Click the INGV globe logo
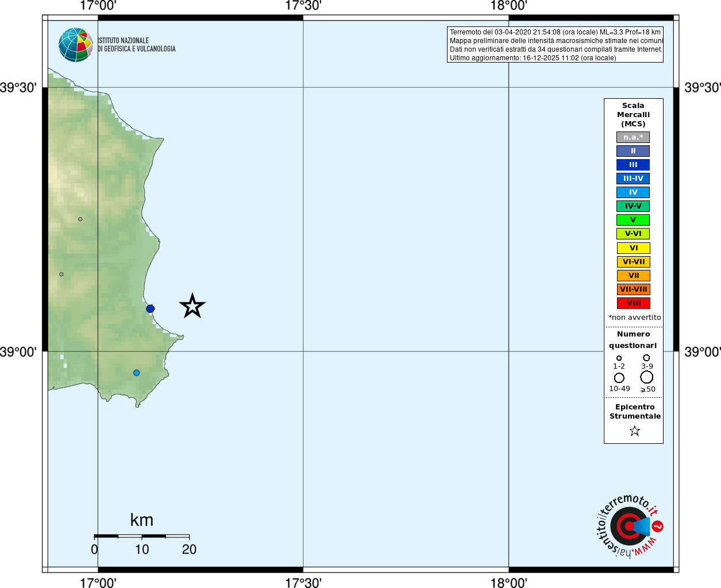The image size is (721, 588). tap(76, 45)
